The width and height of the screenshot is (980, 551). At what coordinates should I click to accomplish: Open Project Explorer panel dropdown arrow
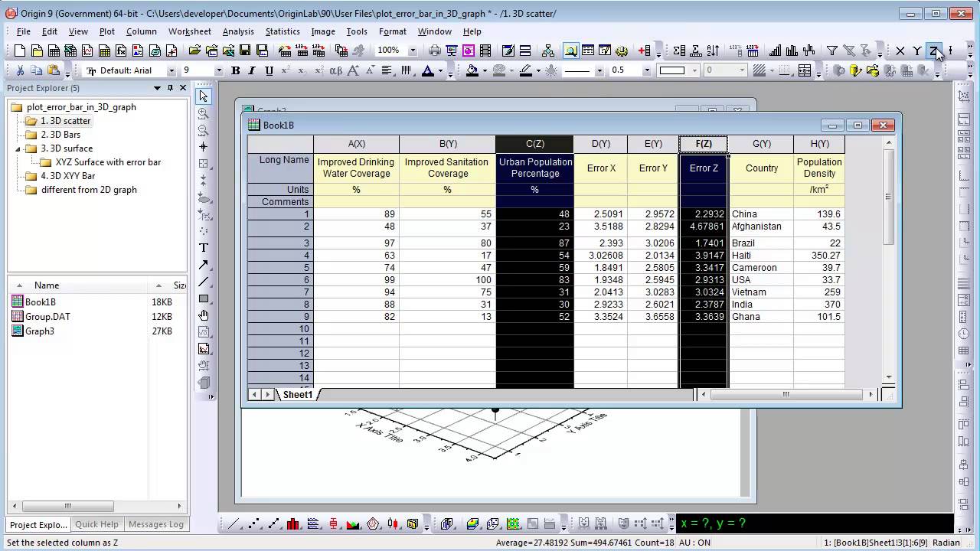(158, 88)
